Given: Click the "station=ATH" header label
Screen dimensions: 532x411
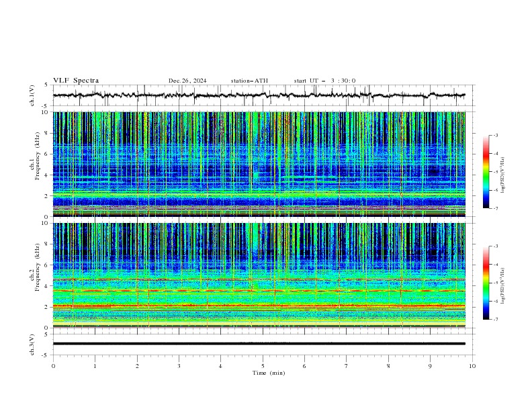Looking at the screenshot, I should tap(249, 81).
